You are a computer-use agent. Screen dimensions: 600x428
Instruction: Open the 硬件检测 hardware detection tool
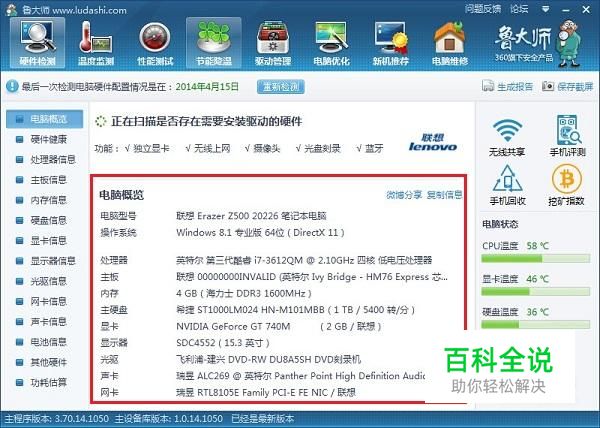coord(38,43)
